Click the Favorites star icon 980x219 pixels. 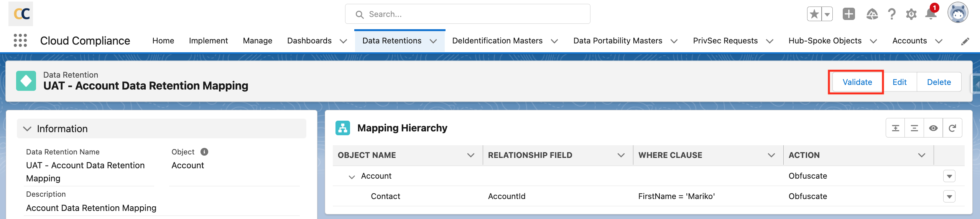814,15
